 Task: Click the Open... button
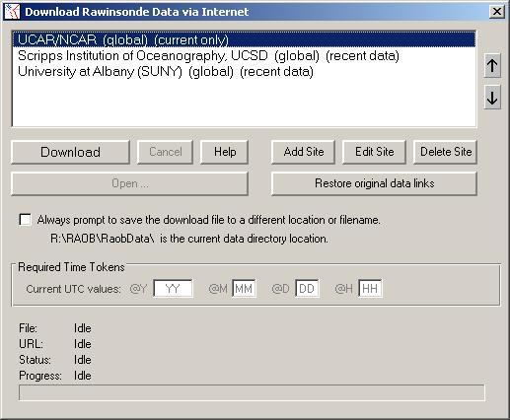129,183
